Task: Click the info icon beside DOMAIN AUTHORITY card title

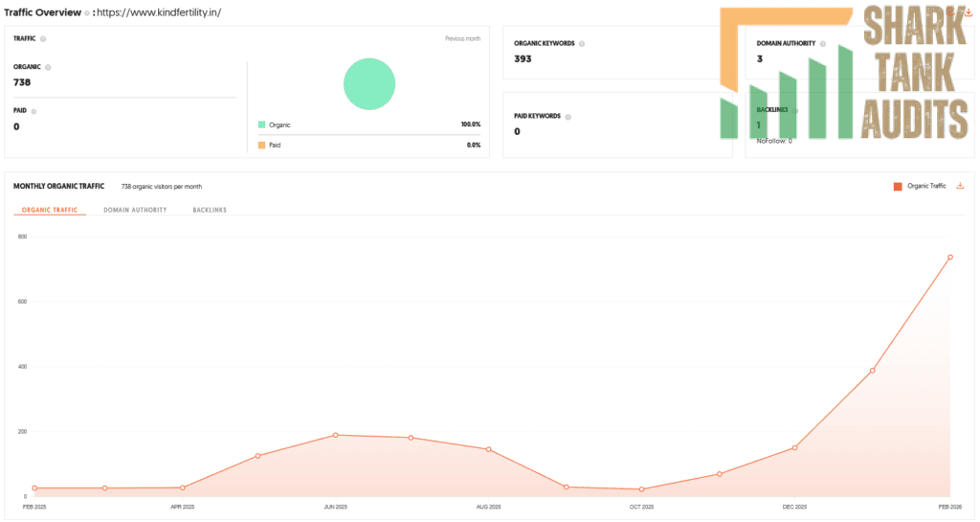Action: [x=823, y=44]
